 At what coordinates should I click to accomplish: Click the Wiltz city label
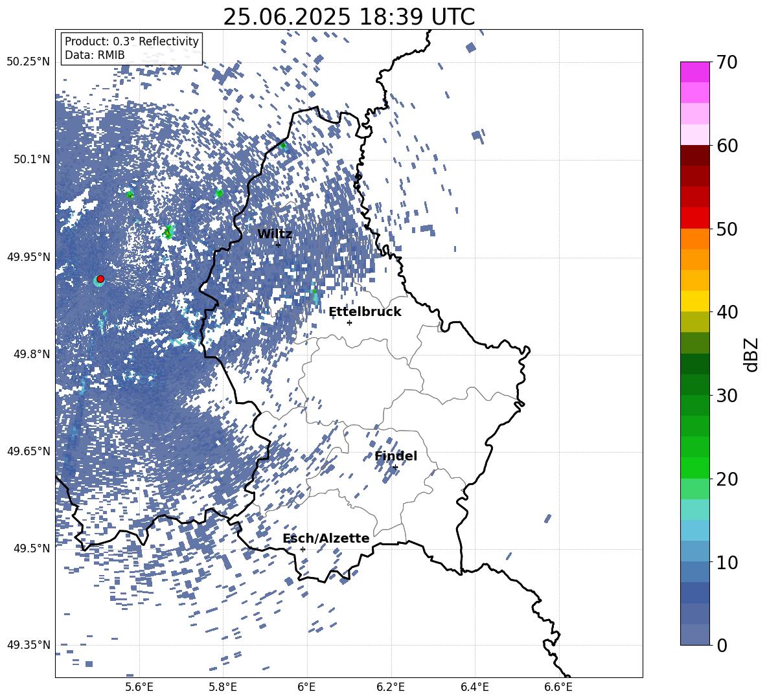(x=275, y=234)
